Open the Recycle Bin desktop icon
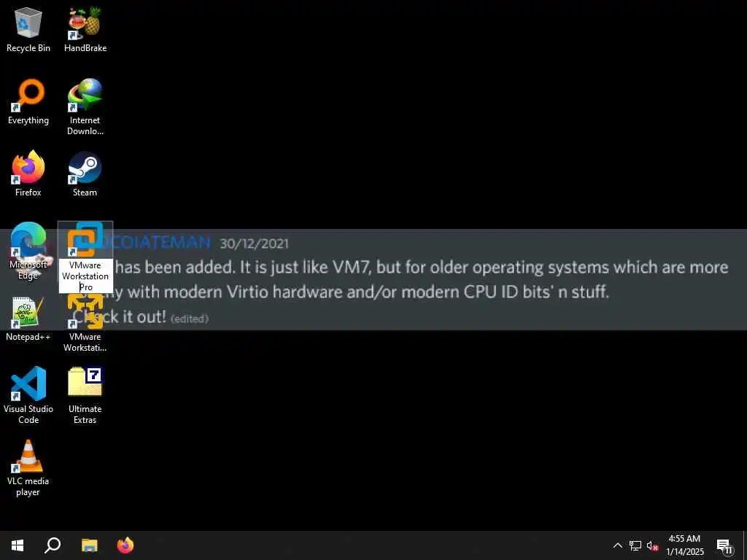 point(28,29)
